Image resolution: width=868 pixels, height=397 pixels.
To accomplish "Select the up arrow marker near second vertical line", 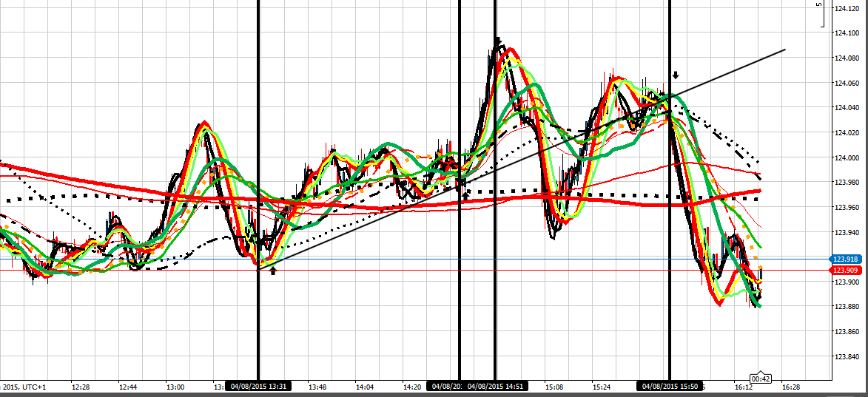I will coord(465,194).
